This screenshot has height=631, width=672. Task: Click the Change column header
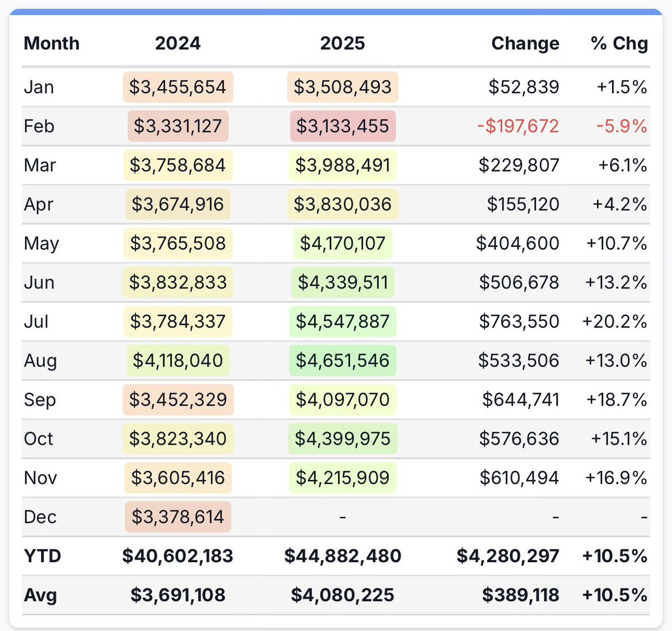tap(525, 43)
